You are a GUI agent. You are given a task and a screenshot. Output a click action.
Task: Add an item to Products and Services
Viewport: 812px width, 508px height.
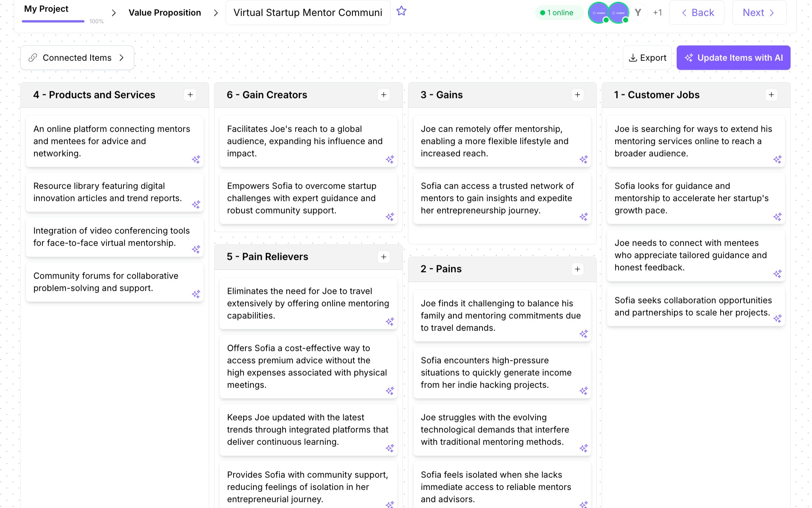[x=190, y=94]
